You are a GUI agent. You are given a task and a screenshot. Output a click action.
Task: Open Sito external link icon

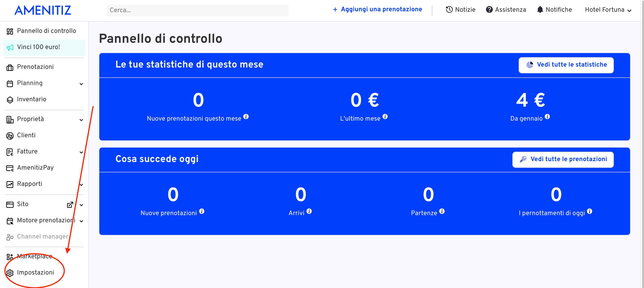tap(70, 205)
